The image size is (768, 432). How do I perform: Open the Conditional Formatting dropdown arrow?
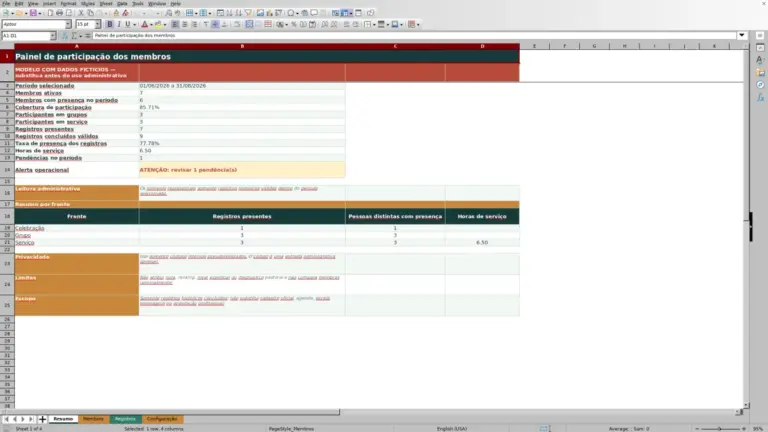(x=418, y=24)
